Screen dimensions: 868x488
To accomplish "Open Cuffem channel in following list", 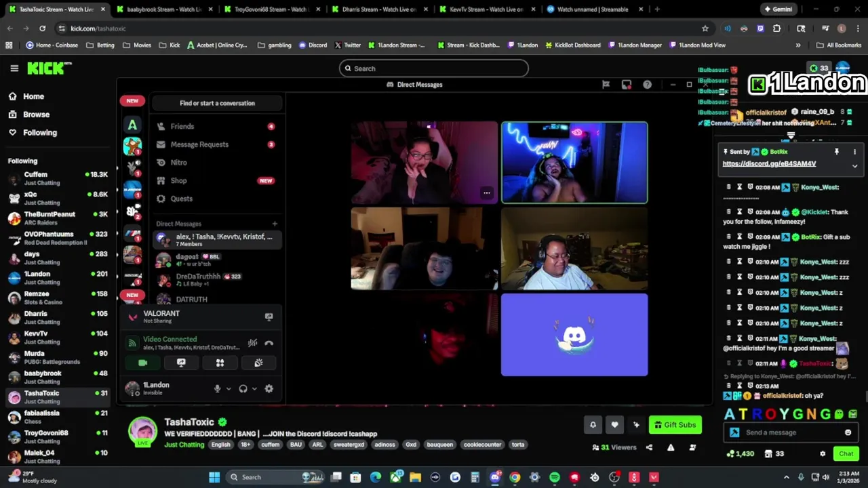I will click(x=58, y=179).
